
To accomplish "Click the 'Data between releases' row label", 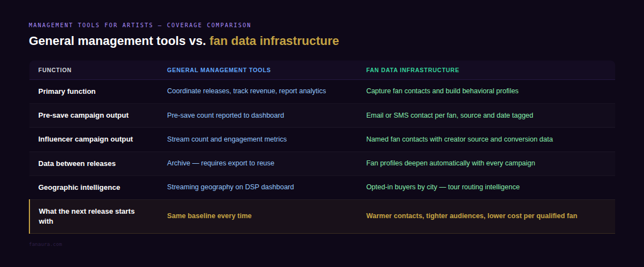I will point(77,164).
